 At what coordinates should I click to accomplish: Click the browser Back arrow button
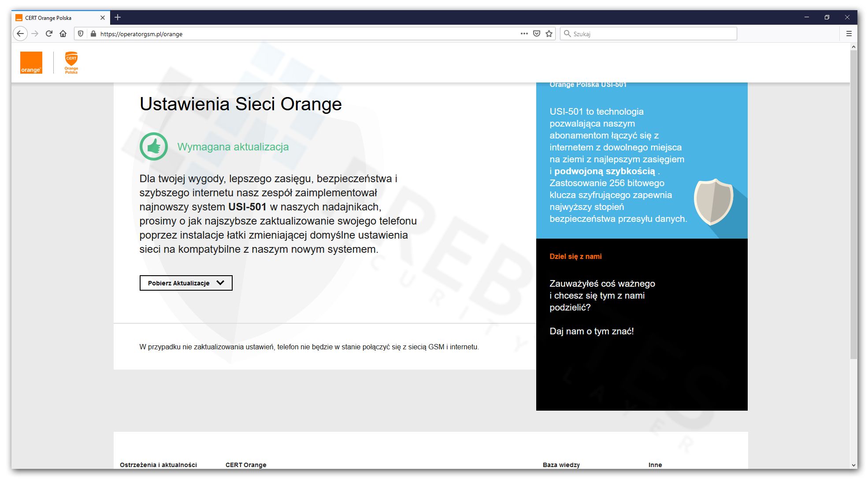coord(20,34)
